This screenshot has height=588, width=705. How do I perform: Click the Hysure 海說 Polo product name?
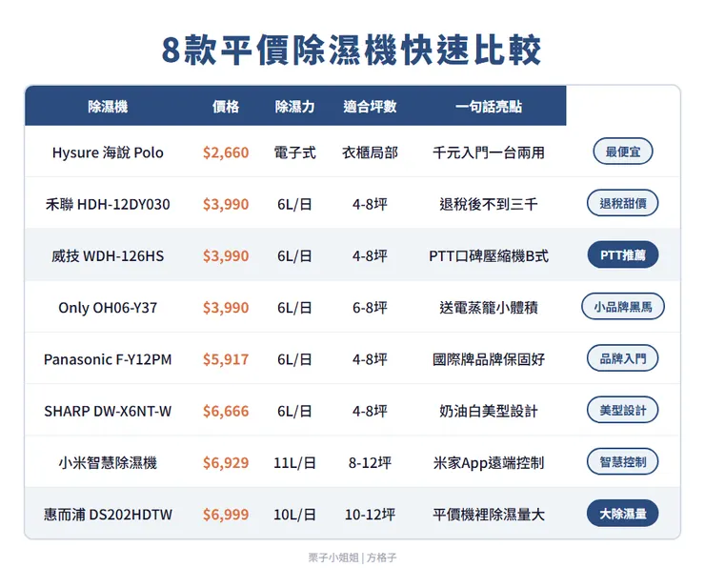(108, 152)
